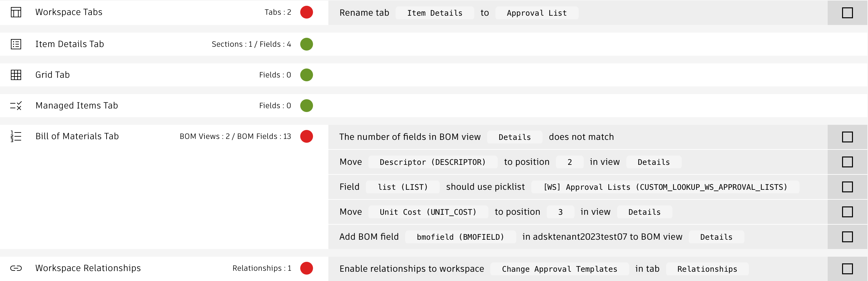Click the Workspace Relationships link icon
This screenshot has width=868, height=281.
(x=16, y=268)
